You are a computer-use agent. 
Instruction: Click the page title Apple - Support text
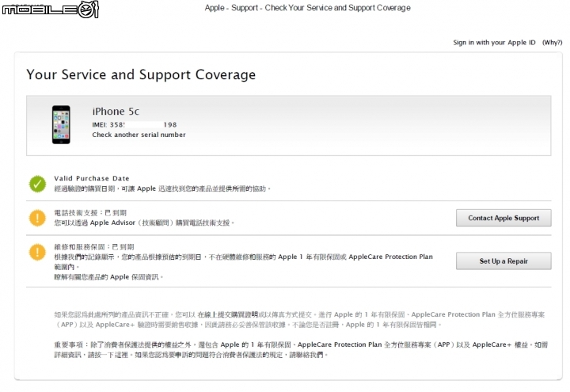point(307,8)
